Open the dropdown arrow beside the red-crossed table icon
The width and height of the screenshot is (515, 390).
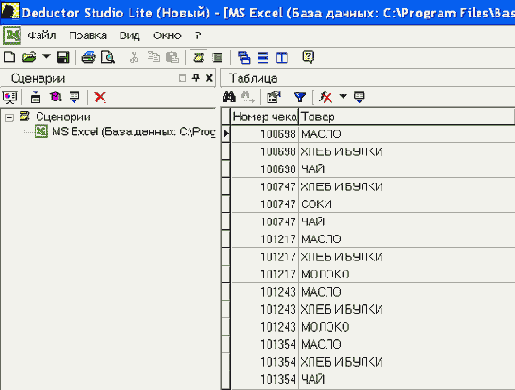(343, 97)
